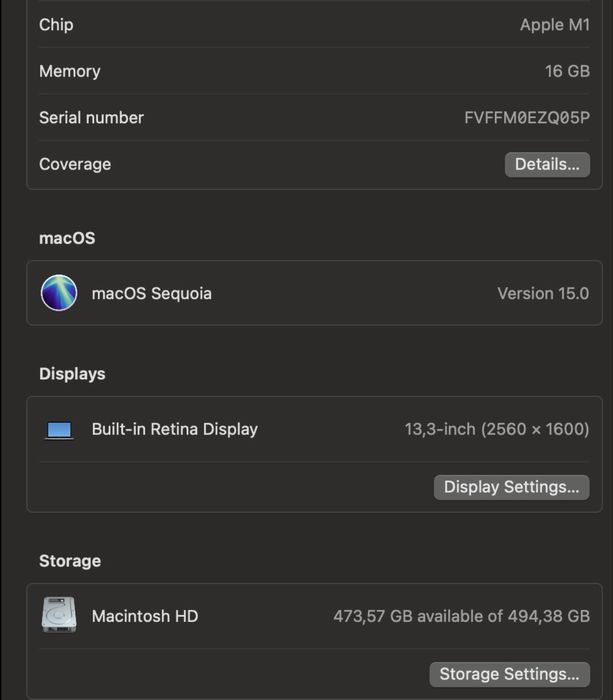Click the Built-in Retina Display laptop icon

click(x=59, y=430)
